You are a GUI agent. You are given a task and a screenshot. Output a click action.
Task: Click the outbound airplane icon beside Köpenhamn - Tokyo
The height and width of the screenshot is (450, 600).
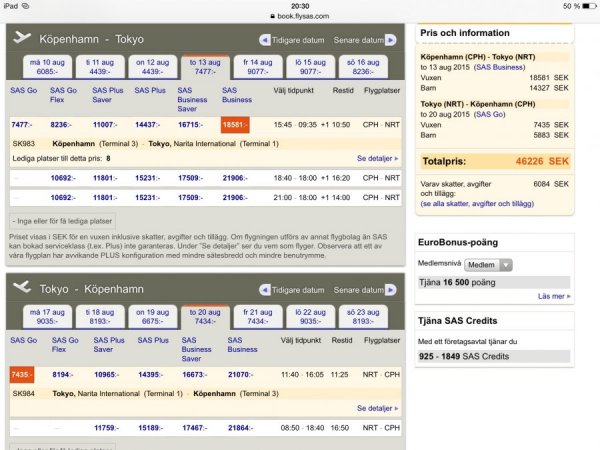21,39
